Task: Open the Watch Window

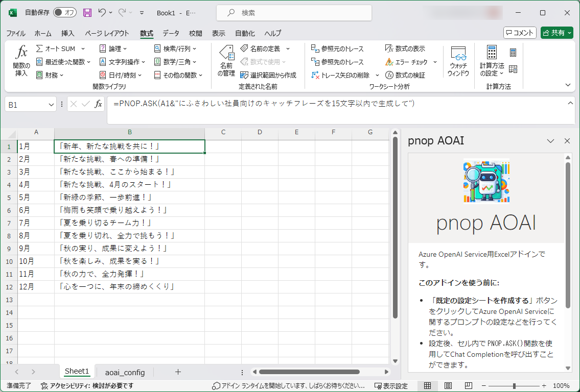Action: [x=458, y=61]
